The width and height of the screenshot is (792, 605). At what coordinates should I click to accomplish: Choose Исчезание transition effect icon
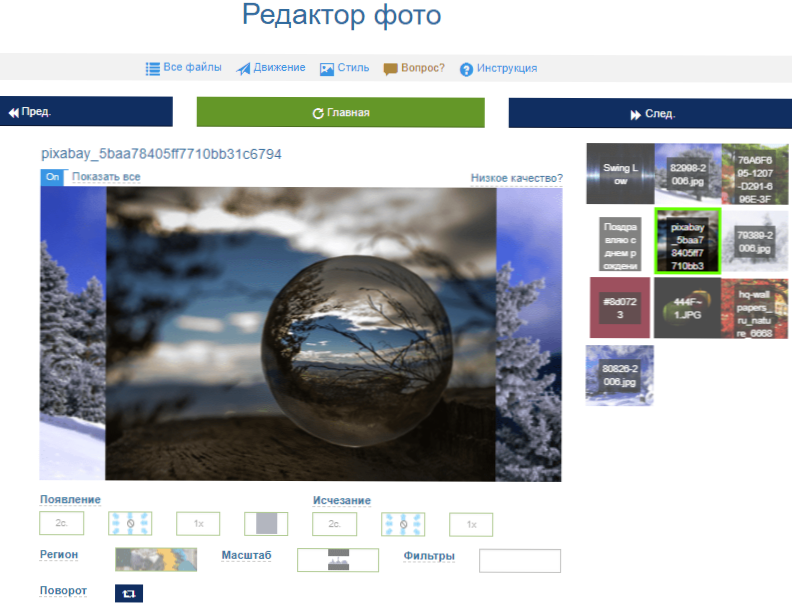click(x=403, y=524)
